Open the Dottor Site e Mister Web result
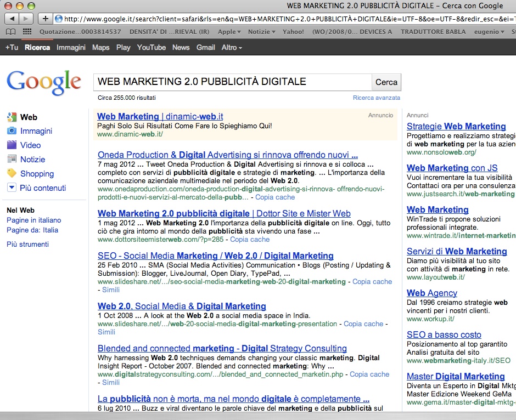The width and height of the screenshot is (516, 420). (x=224, y=213)
